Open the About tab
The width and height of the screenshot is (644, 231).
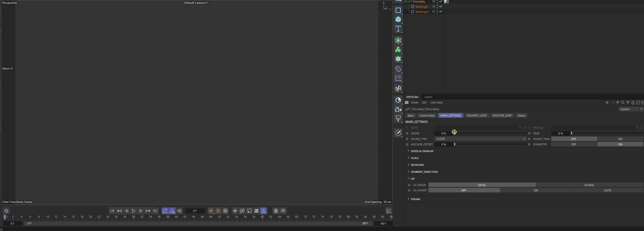point(521,115)
